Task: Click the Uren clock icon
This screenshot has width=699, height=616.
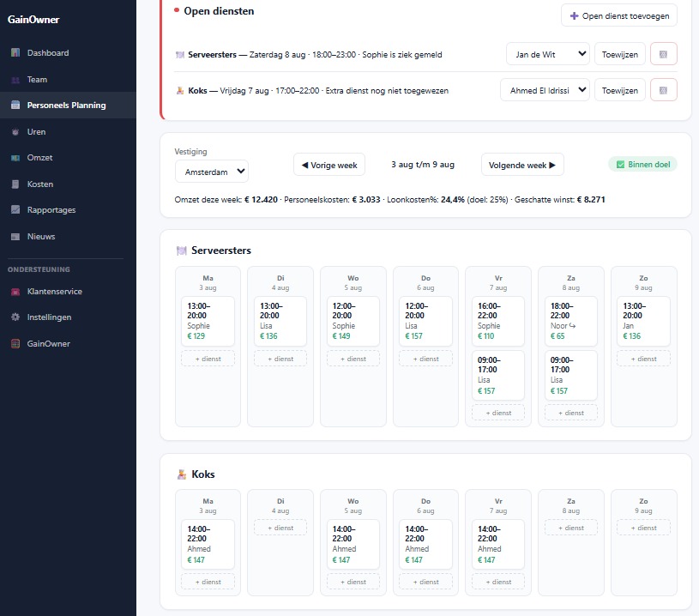Action: 15,132
